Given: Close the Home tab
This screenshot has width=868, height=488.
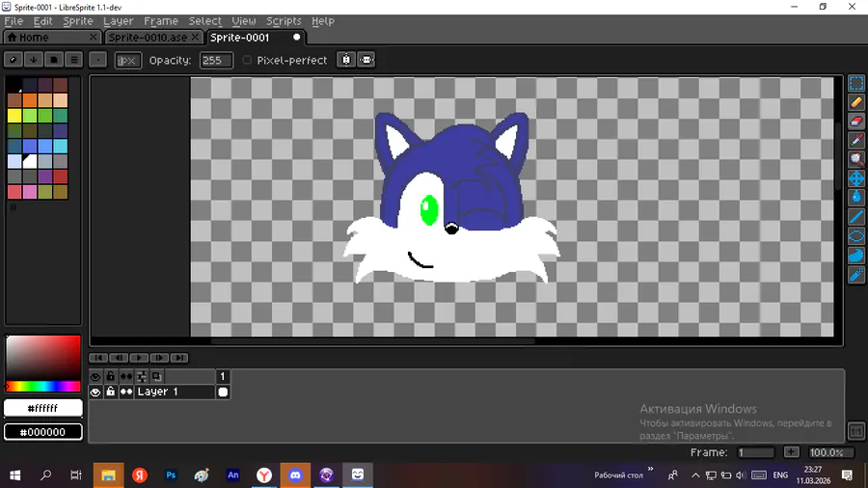Looking at the screenshot, I should pyautogui.click(x=93, y=37).
